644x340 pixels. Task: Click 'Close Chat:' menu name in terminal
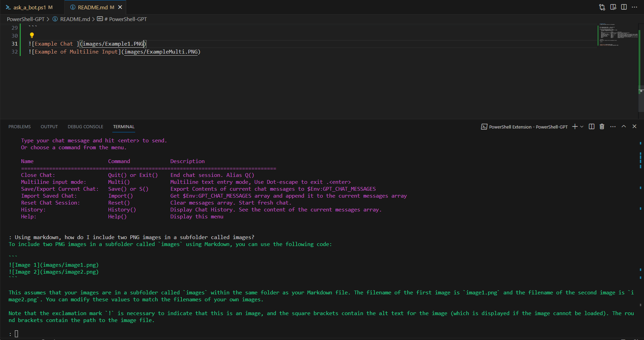(x=38, y=175)
